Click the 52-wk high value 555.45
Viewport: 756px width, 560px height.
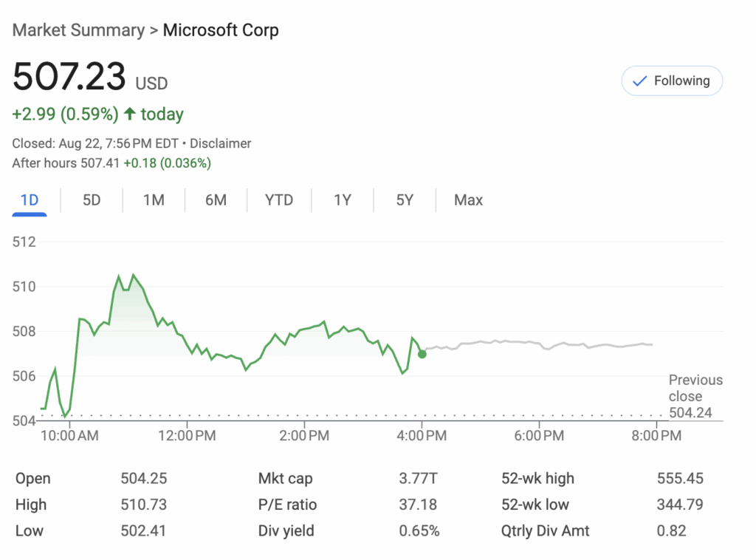click(680, 479)
